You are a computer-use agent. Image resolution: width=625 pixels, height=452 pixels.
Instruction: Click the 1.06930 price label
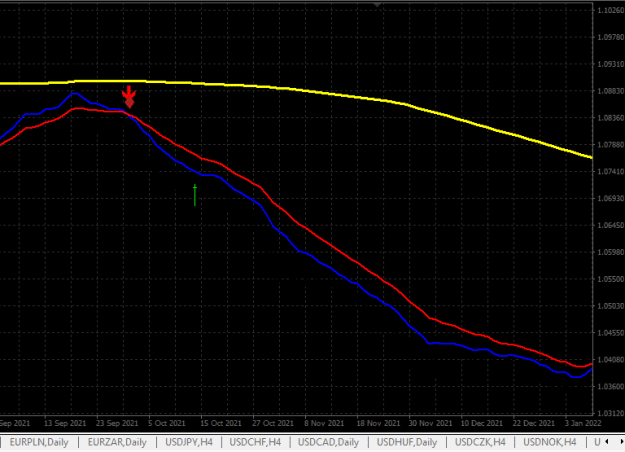click(x=611, y=198)
